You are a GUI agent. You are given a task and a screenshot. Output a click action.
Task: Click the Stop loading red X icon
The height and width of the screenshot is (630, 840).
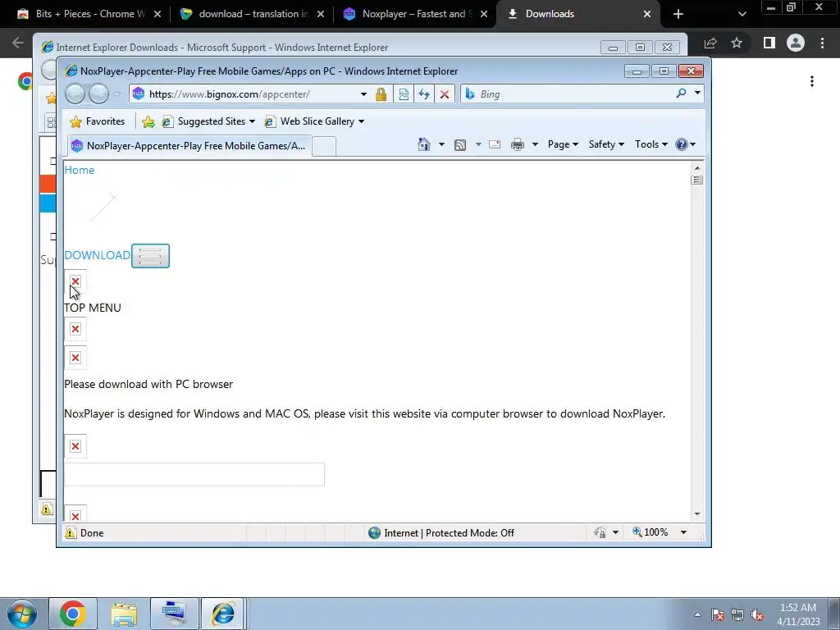pyautogui.click(x=445, y=94)
